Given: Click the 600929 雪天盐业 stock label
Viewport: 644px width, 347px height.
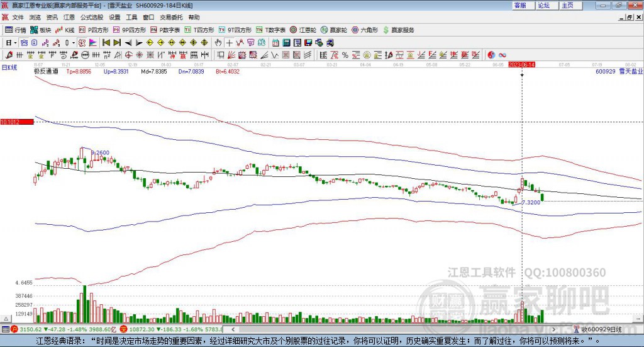Looking at the screenshot, I should (619, 72).
